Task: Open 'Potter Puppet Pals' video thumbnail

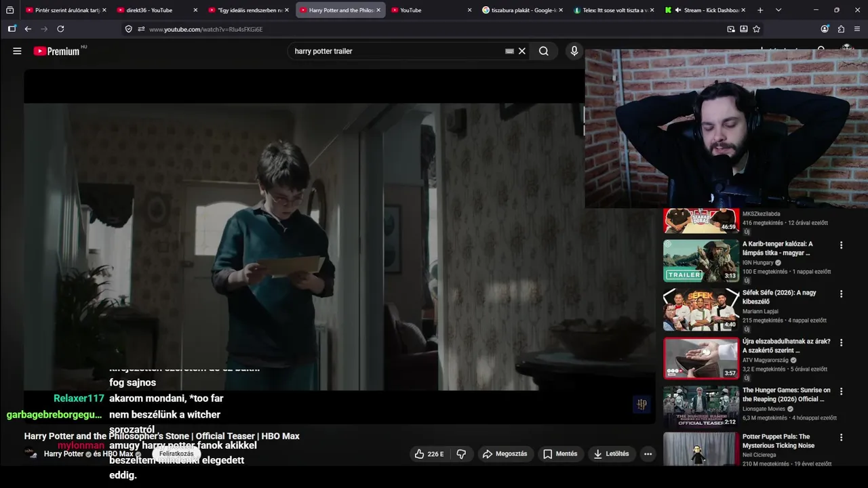Action: (701, 450)
